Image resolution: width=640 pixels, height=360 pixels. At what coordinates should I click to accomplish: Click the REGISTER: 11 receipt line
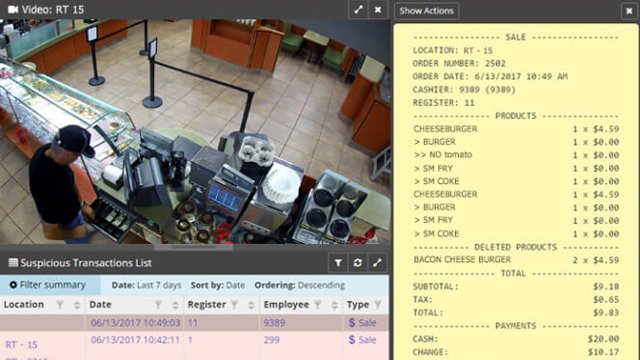(x=444, y=103)
